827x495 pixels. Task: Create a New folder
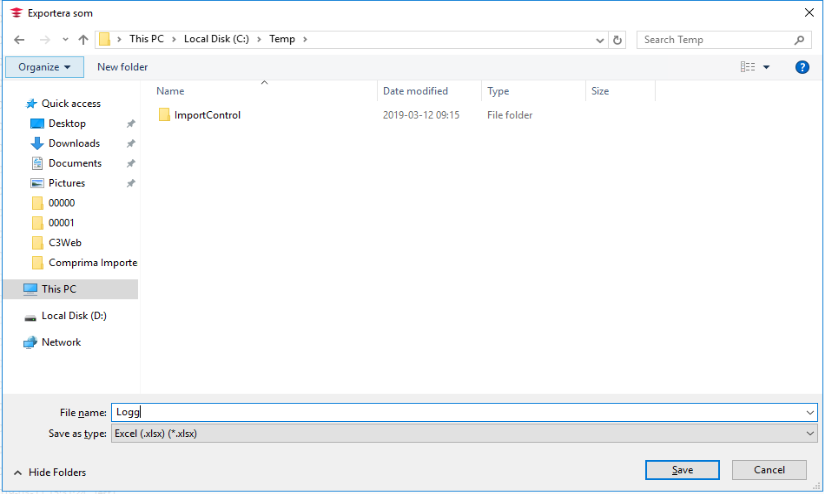[x=122, y=67]
